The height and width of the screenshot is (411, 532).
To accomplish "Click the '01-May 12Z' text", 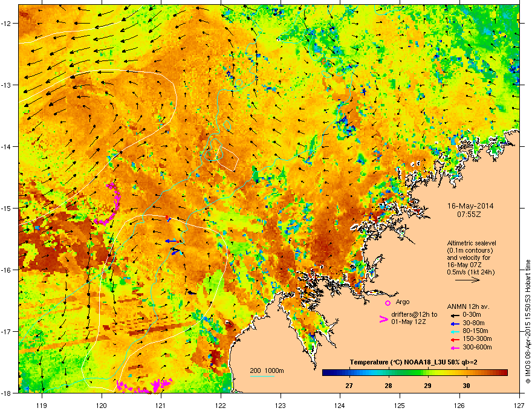I will 409,322.
